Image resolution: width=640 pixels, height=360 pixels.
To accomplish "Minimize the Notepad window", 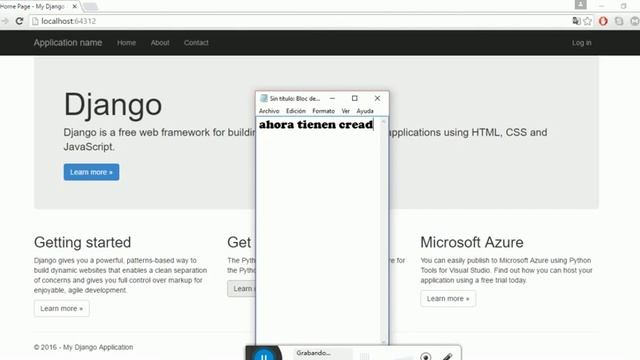I will pos(332,98).
